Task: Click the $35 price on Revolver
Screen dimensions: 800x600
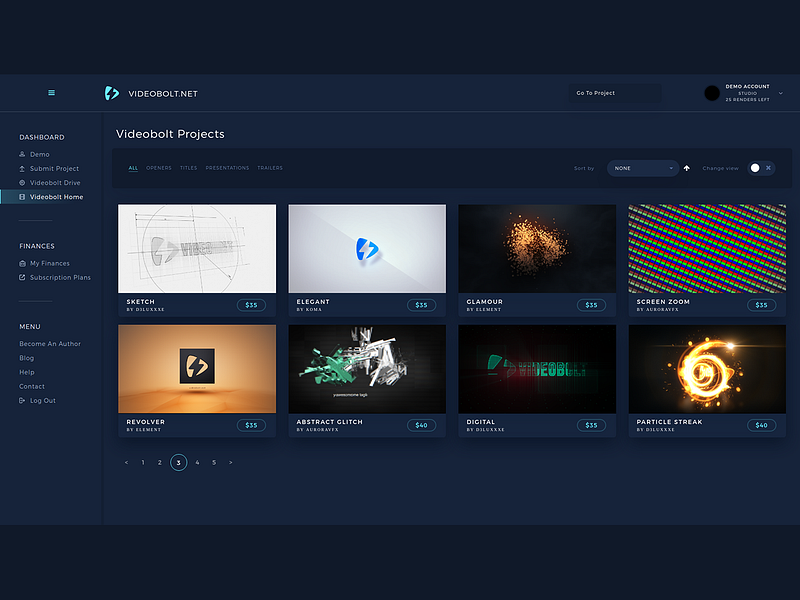Action: (x=251, y=425)
